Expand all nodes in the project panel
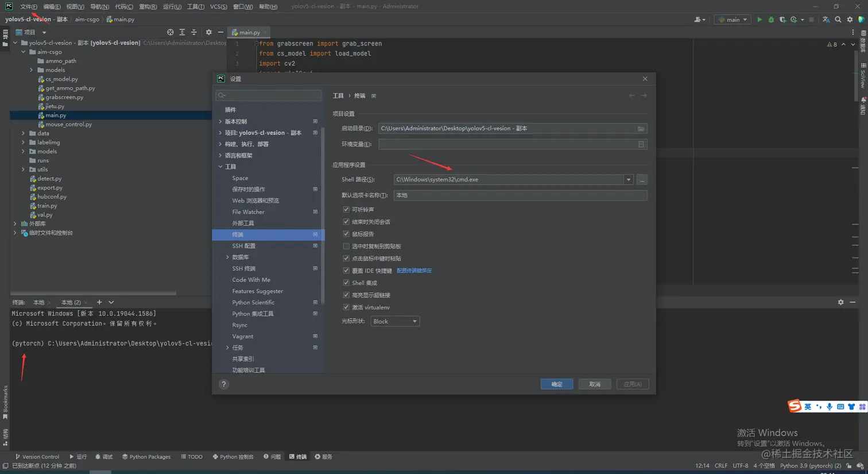The image size is (868, 474). coord(182,32)
